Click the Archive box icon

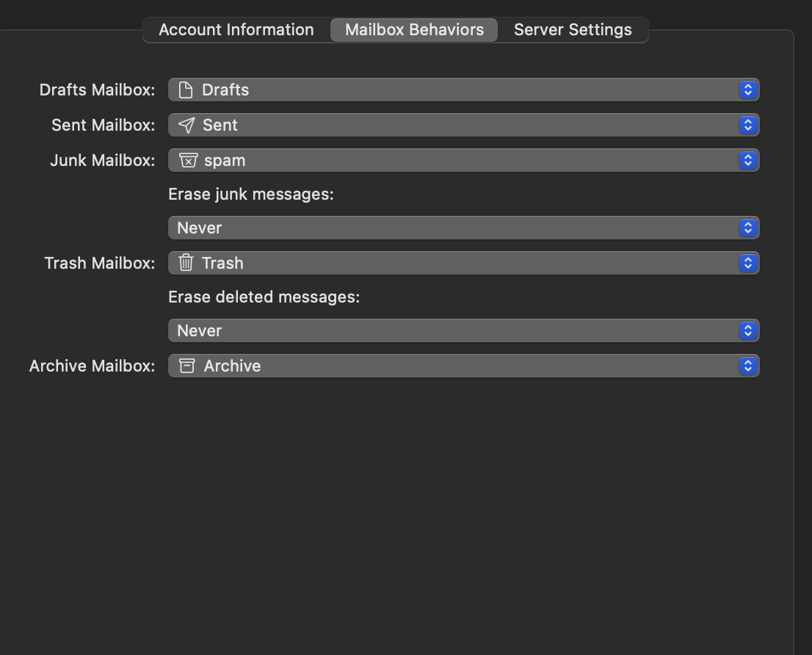point(187,366)
